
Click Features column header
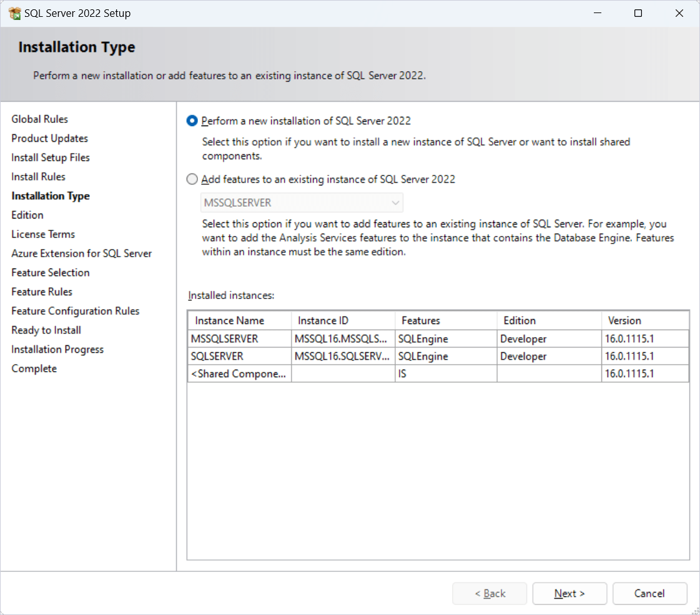446,320
